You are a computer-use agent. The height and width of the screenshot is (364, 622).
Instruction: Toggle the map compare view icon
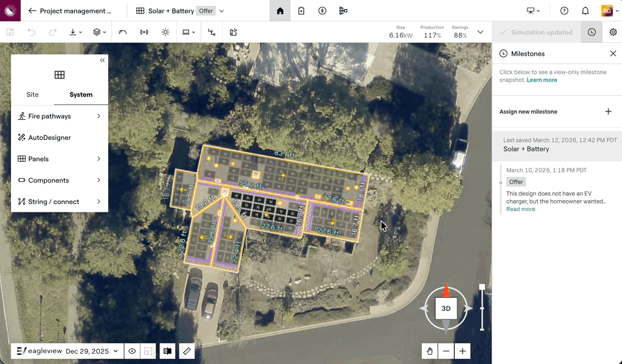(168, 351)
